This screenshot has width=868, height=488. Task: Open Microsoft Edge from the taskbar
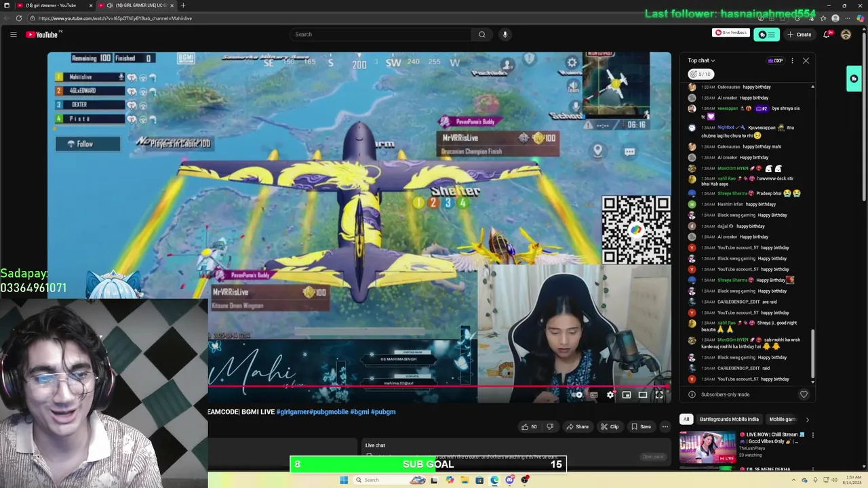(494, 480)
